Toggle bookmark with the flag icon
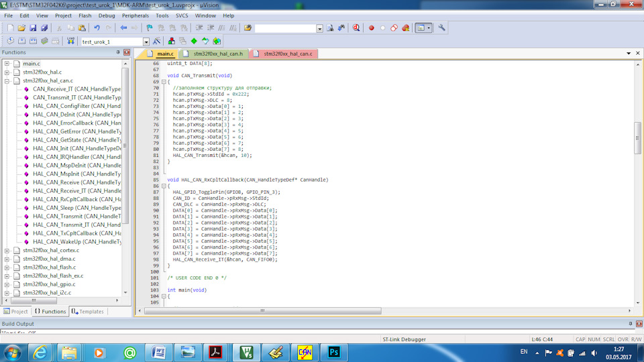This screenshot has height=362, width=644. 150,28
